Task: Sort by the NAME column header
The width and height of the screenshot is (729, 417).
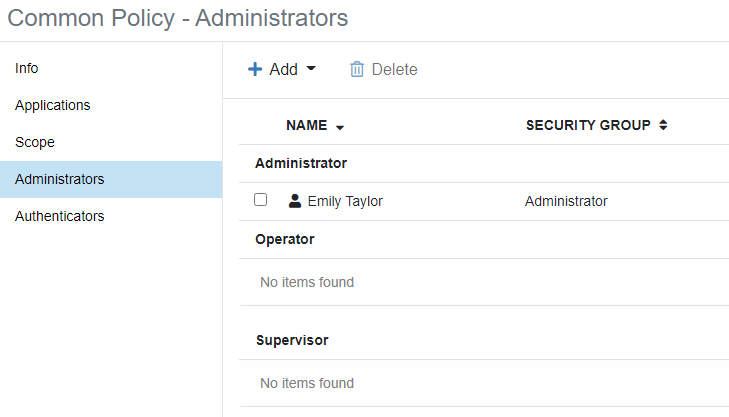Action: (306, 126)
